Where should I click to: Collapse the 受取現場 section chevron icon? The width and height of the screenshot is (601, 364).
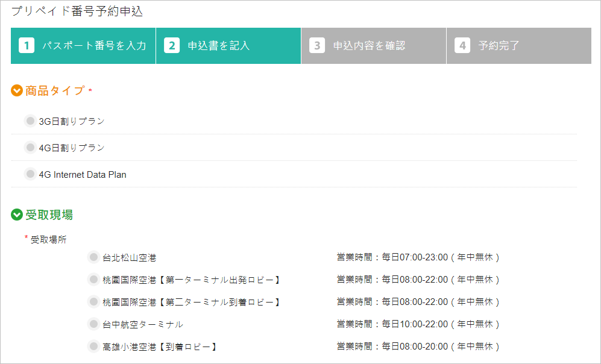(x=17, y=215)
